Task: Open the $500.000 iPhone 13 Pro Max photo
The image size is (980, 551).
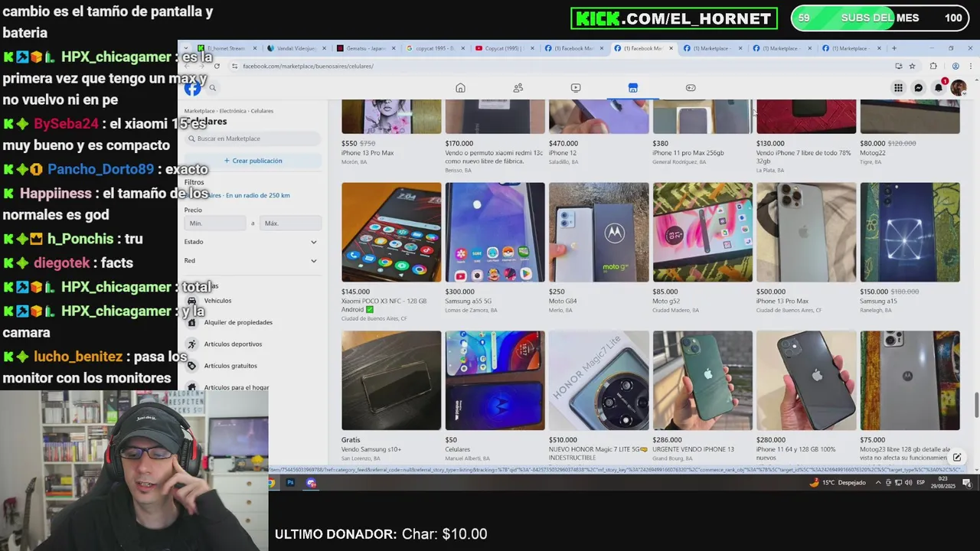Action: click(806, 232)
